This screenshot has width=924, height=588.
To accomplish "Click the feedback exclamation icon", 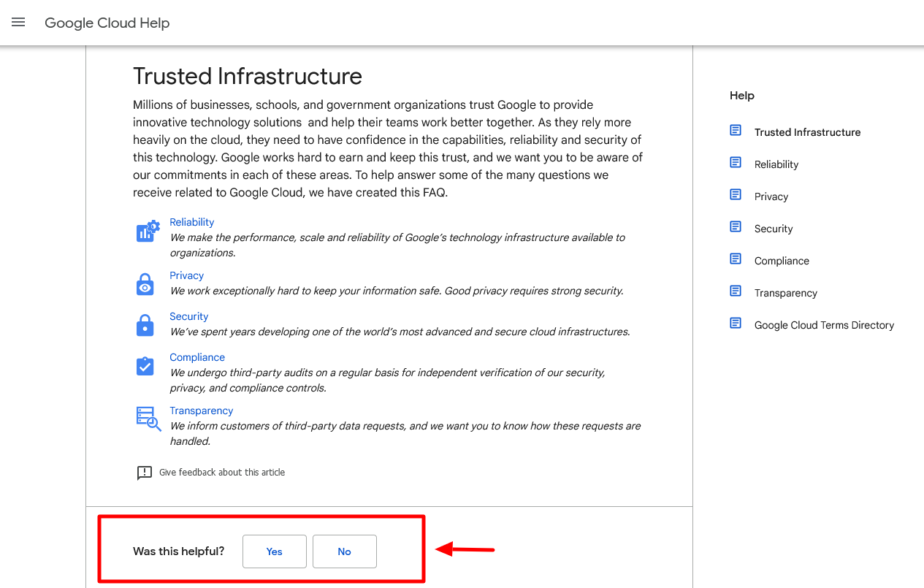I will pos(144,473).
